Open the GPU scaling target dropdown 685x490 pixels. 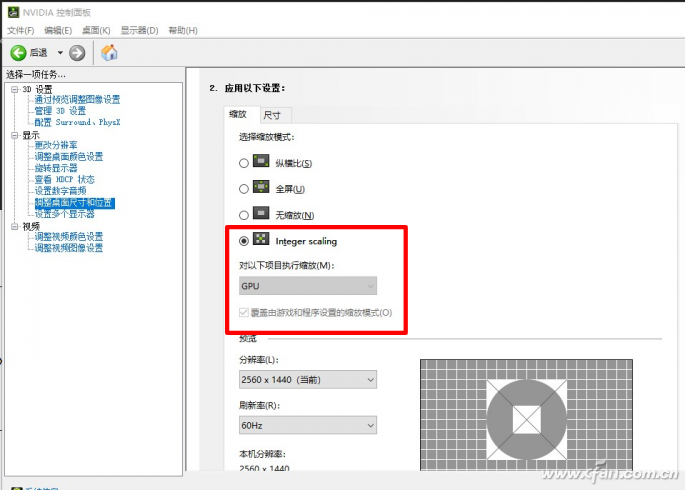[x=308, y=286]
